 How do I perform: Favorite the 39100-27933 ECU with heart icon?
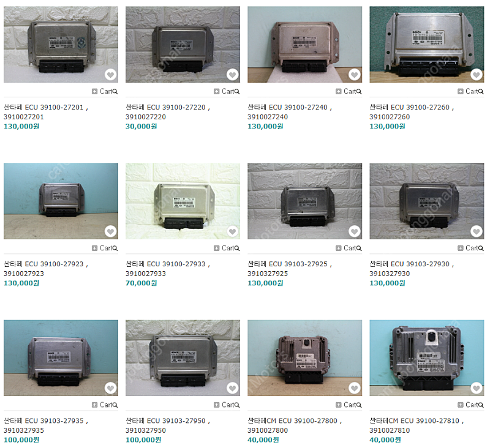(232, 231)
